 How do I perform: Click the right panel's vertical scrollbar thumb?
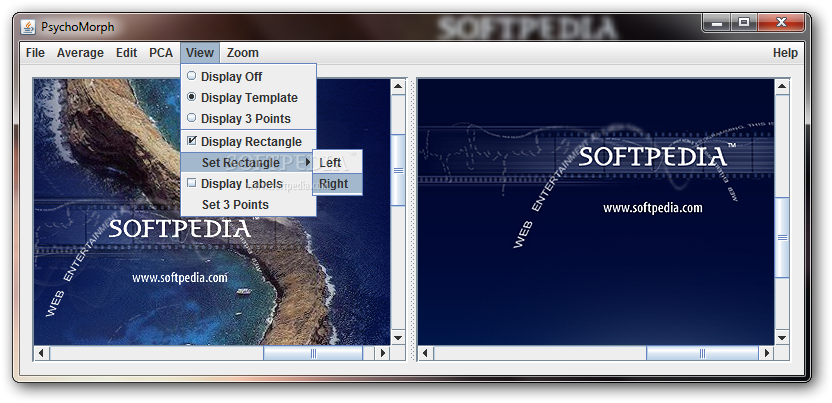click(x=782, y=237)
